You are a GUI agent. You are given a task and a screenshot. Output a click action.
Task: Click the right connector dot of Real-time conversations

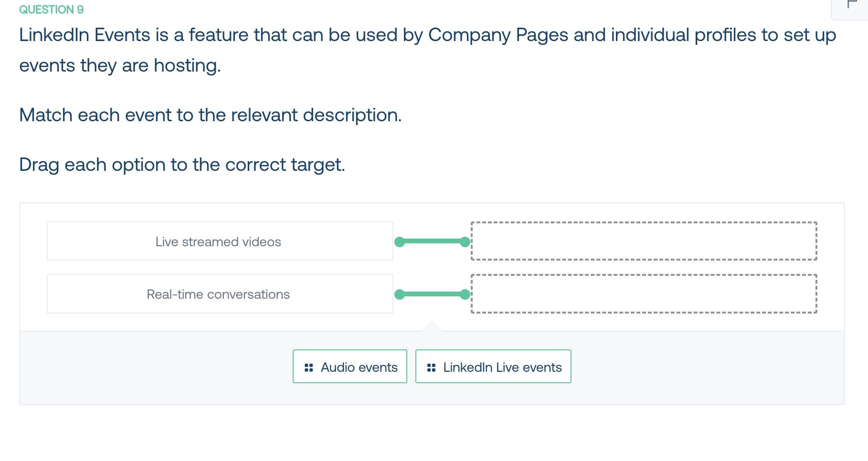(465, 294)
